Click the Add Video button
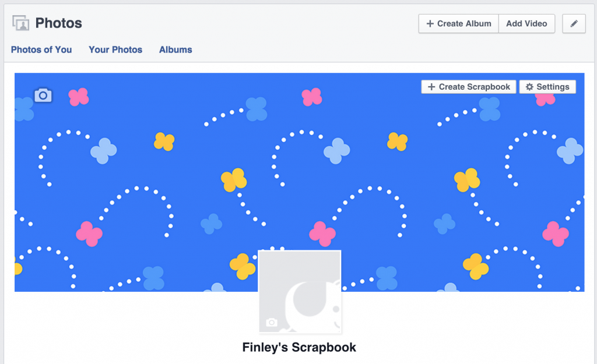Image resolution: width=597 pixels, height=364 pixels. pyautogui.click(x=526, y=24)
